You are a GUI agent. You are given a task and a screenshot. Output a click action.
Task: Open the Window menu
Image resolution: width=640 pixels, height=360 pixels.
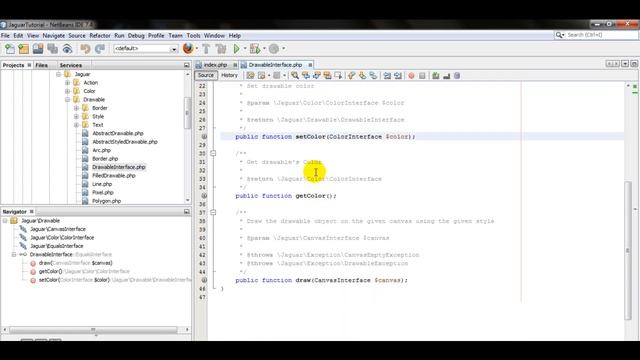click(x=214, y=36)
